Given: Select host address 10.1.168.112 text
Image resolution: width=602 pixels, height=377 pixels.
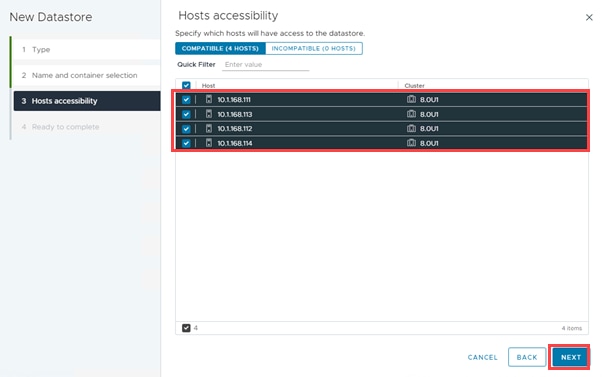Looking at the screenshot, I should tap(235, 128).
